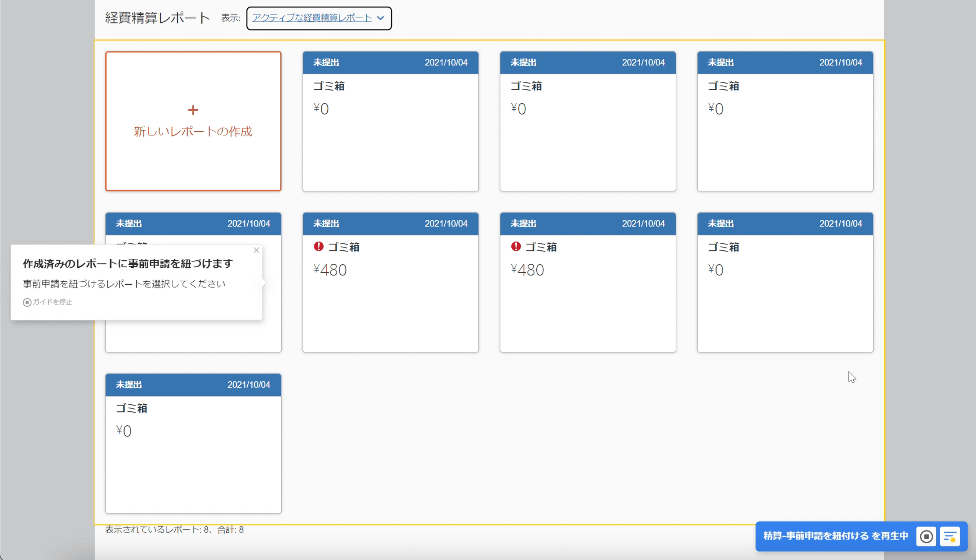
Task: Click the ガイドを停止 link text
Action: [52, 302]
